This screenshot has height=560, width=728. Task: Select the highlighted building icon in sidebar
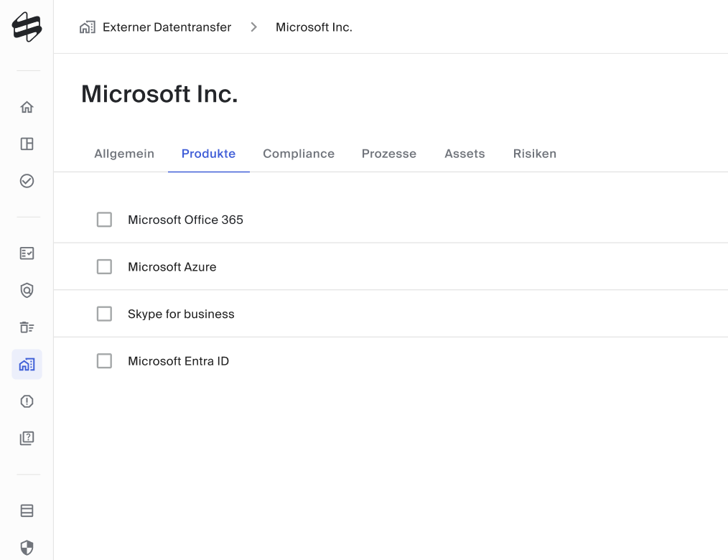[27, 365]
